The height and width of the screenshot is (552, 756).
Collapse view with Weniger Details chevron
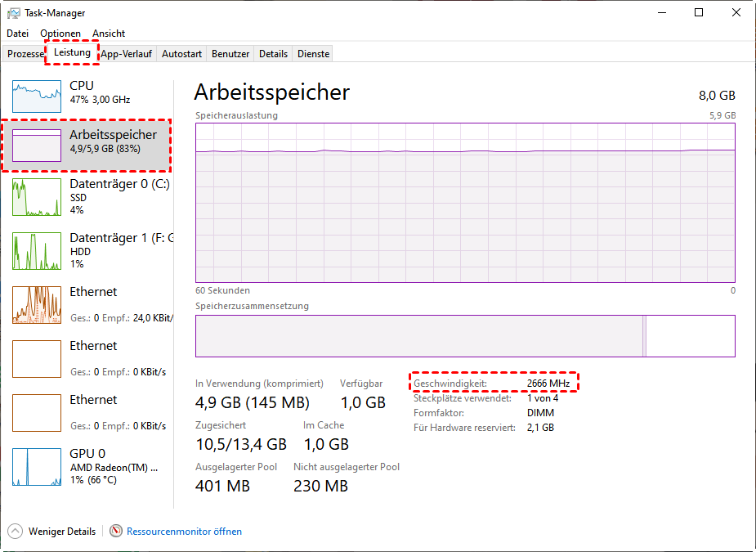[x=16, y=532]
